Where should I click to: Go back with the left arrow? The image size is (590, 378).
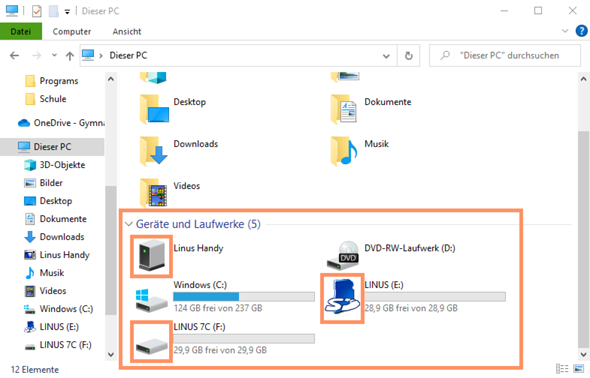(x=14, y=56)
